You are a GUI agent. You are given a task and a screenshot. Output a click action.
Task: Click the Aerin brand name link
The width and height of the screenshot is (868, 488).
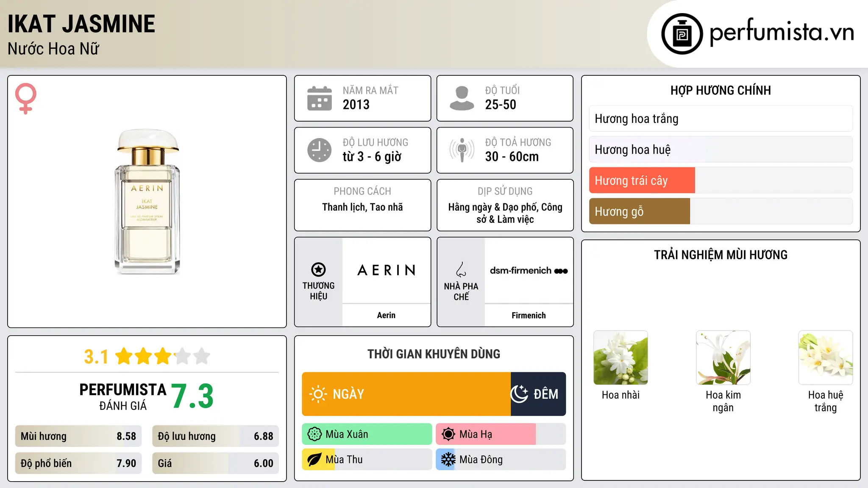[386, 315]
